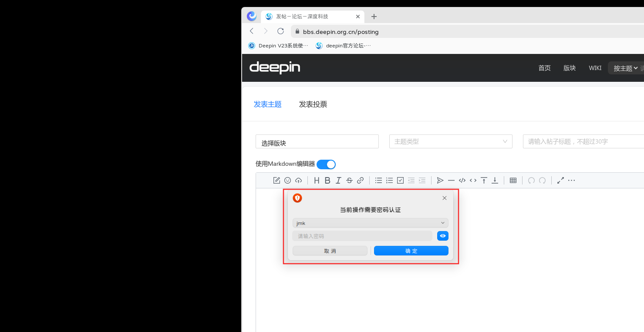Viewport: 644px width, 332px height.
Task: Switch to the 发表投票 tab
Action: 313,104
